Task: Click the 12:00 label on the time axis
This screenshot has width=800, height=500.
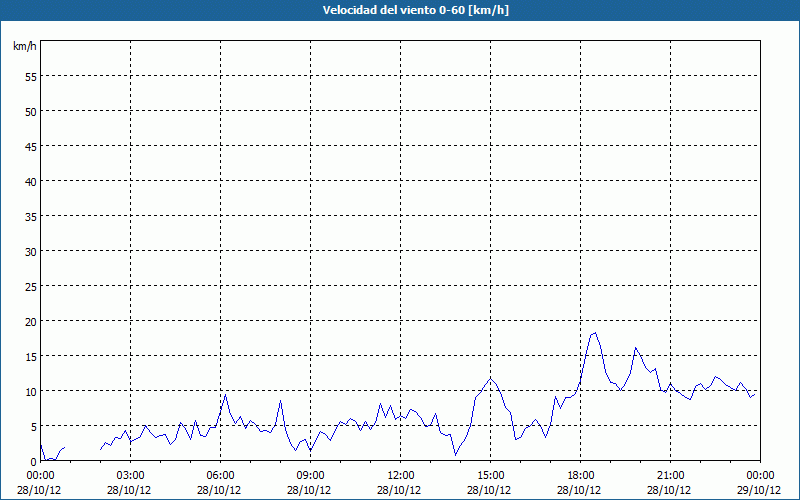Action: (401, 476)
